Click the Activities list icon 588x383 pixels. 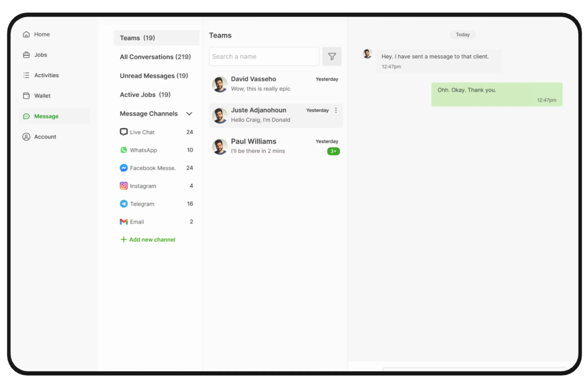tap(26, 75)
